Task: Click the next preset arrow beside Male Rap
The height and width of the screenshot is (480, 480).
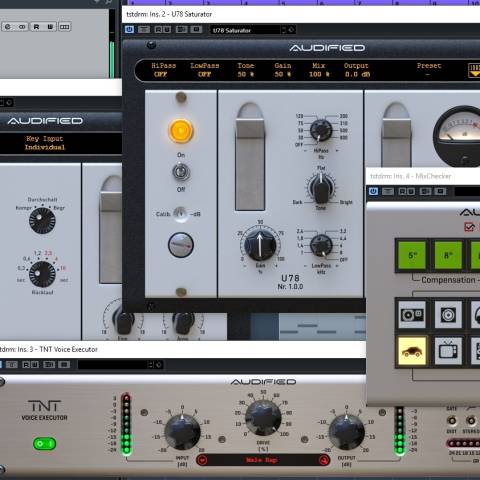Action: [x=323, y=460]
